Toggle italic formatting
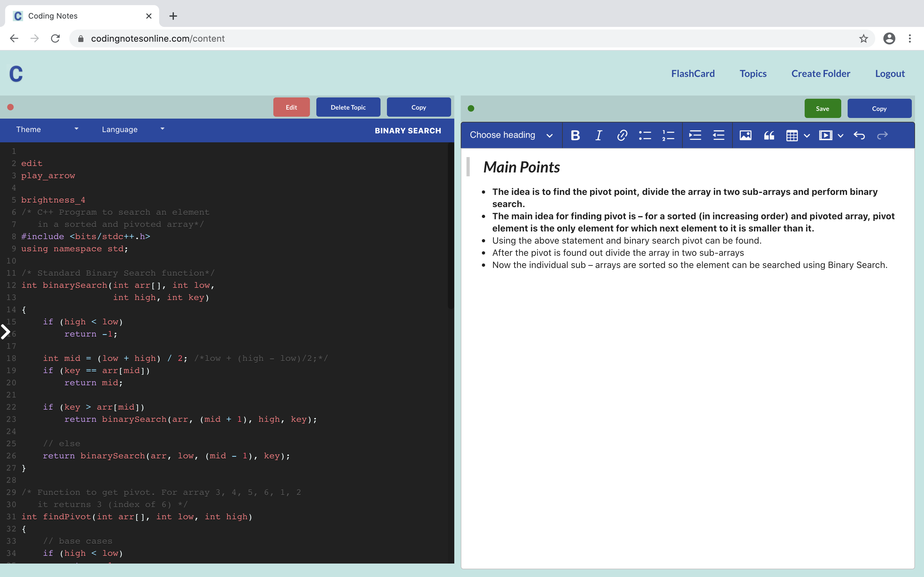Viewport: 924px width, 577px height. [x=598, y=135]
